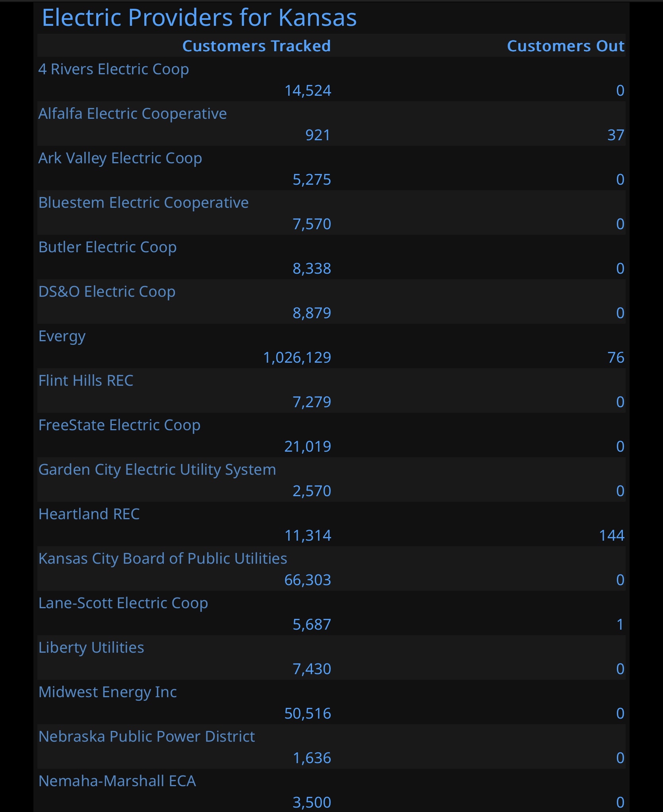
Task: Open the Nebraska Public Power District link
Action: point(147,737)
